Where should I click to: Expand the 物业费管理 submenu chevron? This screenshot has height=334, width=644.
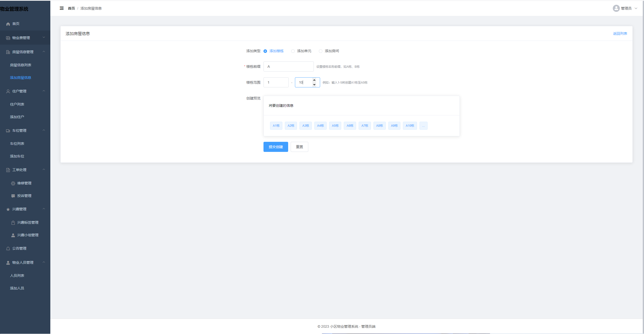click(44, 38)
